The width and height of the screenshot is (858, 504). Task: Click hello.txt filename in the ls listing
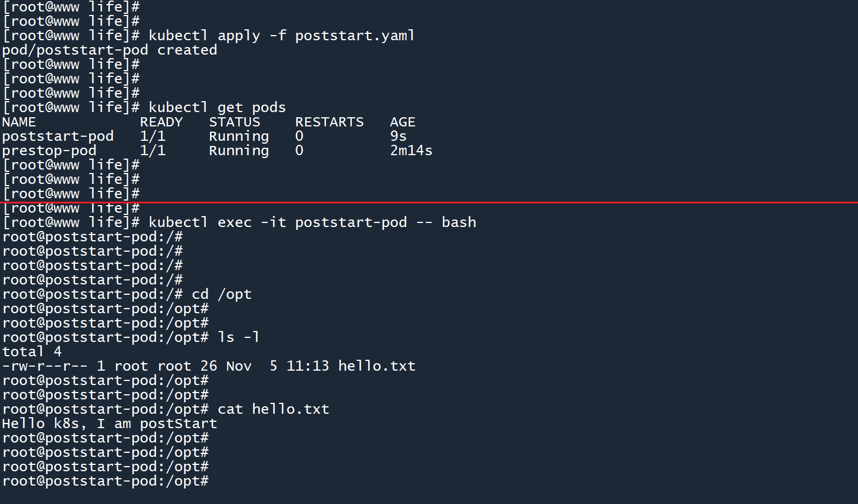[x=377, y=366]
